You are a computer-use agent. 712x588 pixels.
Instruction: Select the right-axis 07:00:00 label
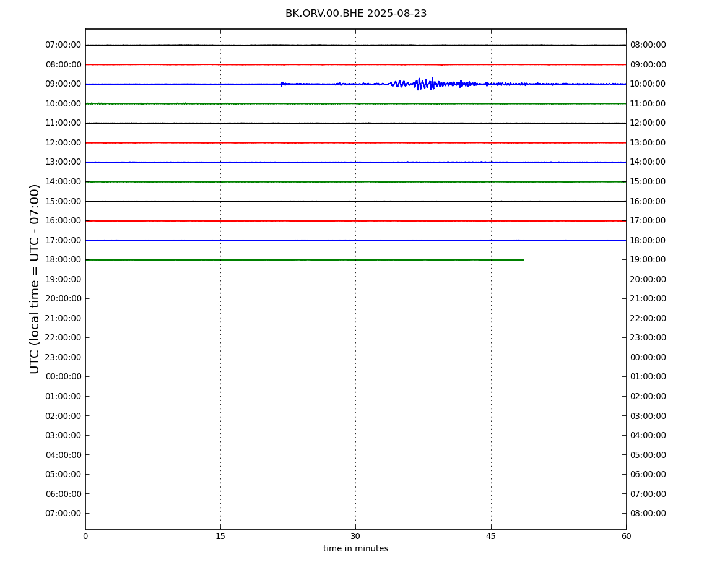648,494
